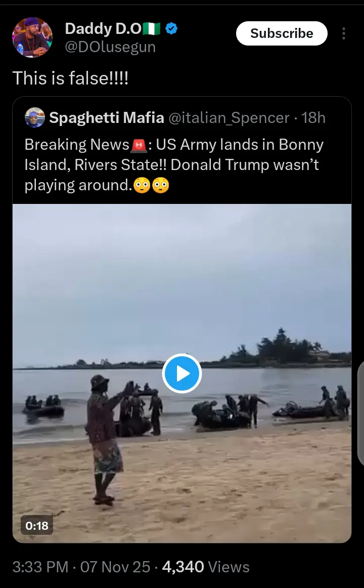Screen dimensions: 364x588
Task: Tap the siren emoji in quoted text
Action: tap(139, 145)
